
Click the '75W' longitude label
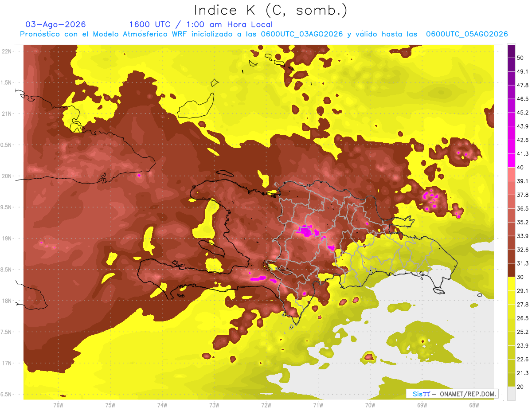point(110,405)
